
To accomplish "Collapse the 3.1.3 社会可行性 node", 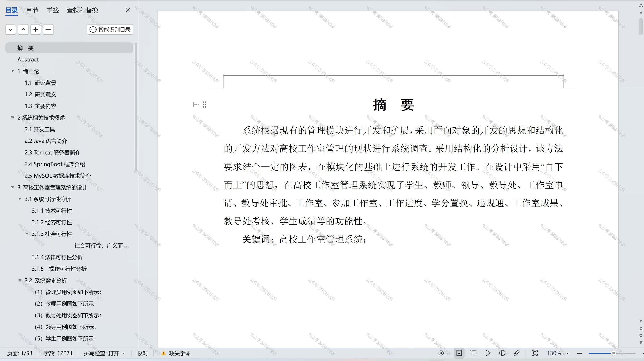I will pos(27,234).
